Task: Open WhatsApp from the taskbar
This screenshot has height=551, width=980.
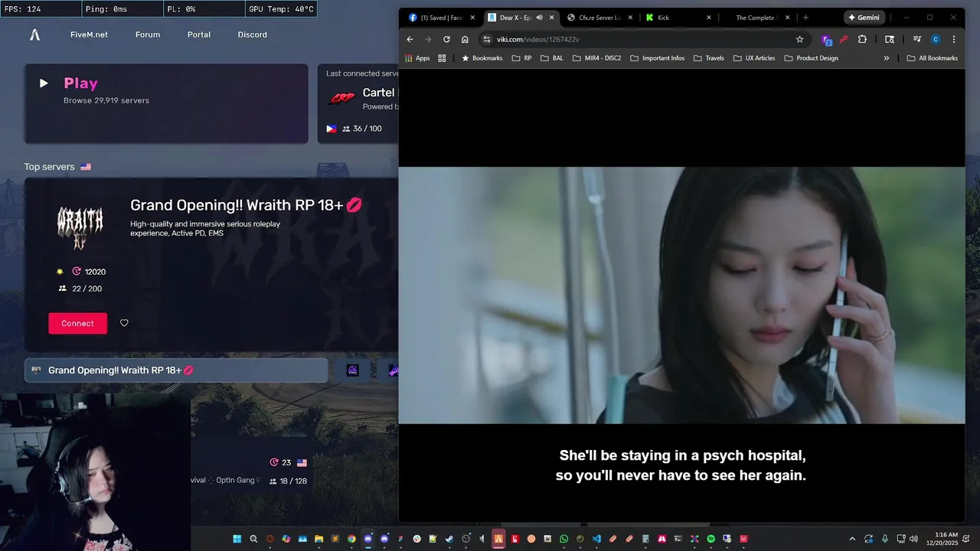Action: coord(564,539)
